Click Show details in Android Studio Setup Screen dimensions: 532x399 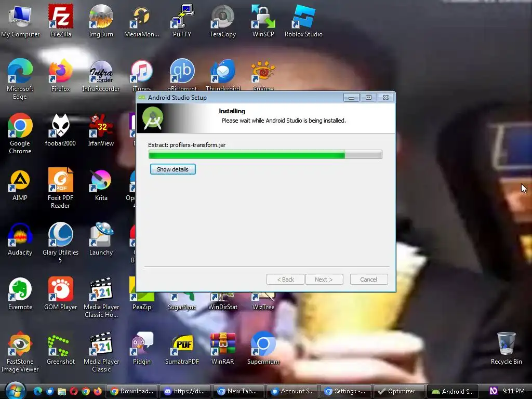[172, 169]
